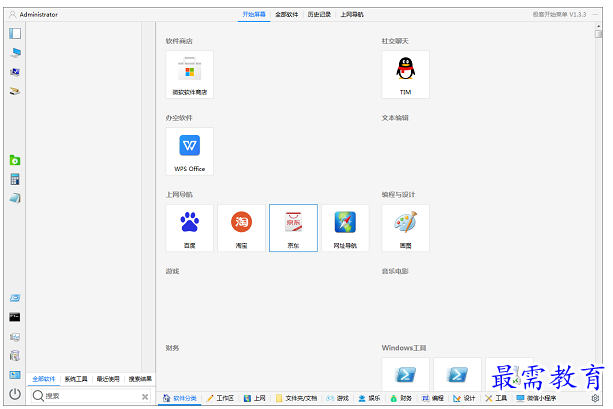613x409 pixels.
Task: Clear the search box with X
Action: (145, 396)
